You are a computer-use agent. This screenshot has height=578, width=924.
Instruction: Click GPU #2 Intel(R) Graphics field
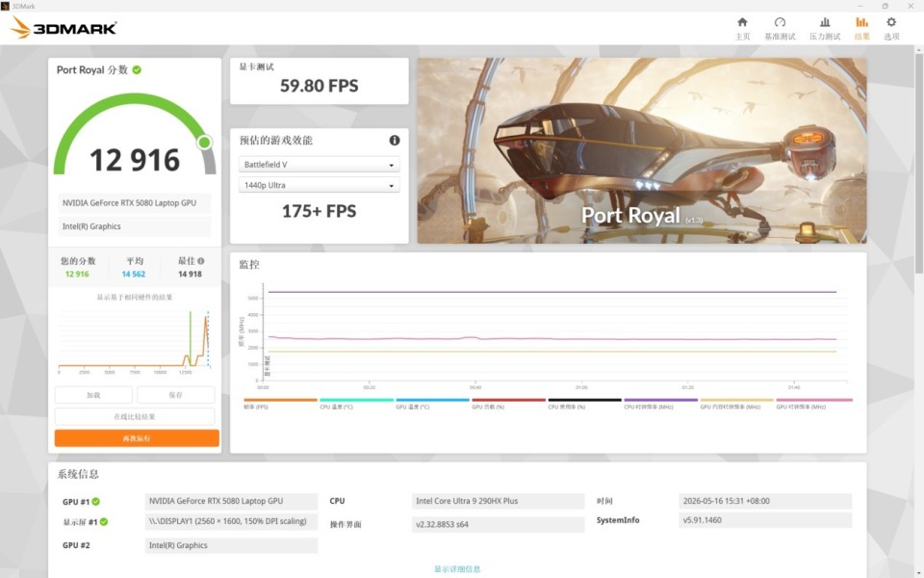click(x=231, y=545)
